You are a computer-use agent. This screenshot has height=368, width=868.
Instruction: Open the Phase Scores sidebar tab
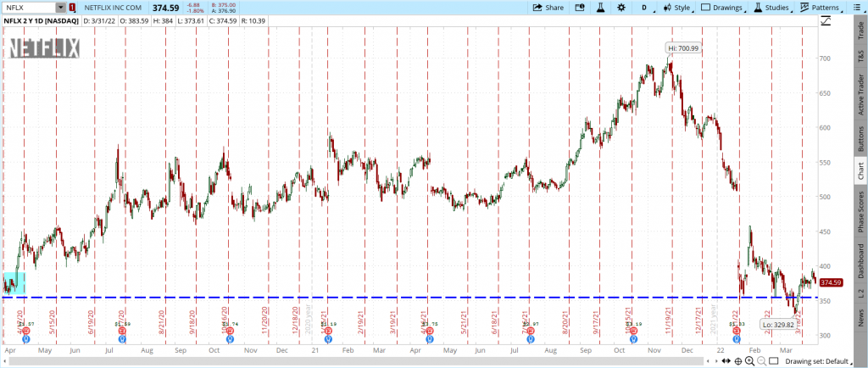(861, 211)
